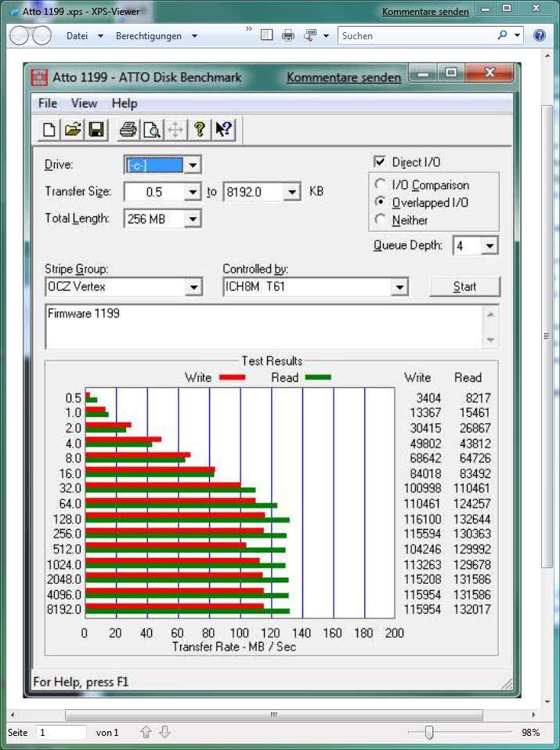560x750 pixels.
Task: Click the 98% zoom percentage label
Action: point(530,732)
